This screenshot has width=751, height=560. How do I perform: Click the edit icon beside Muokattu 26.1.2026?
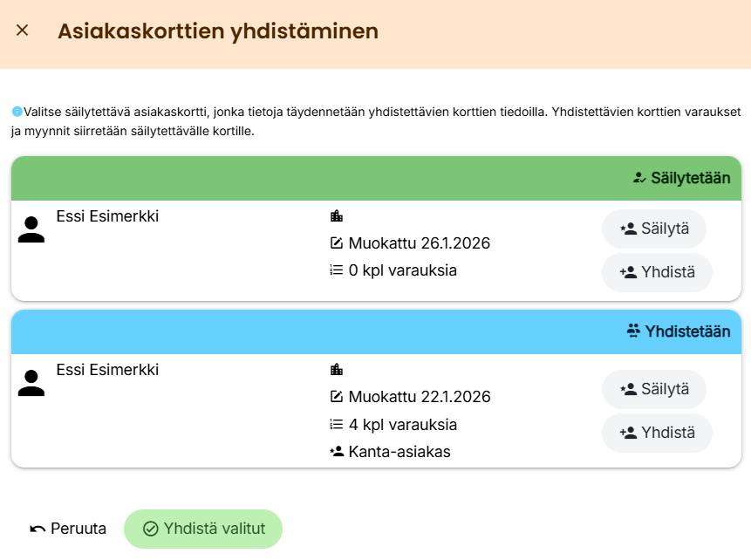point(337,243)
